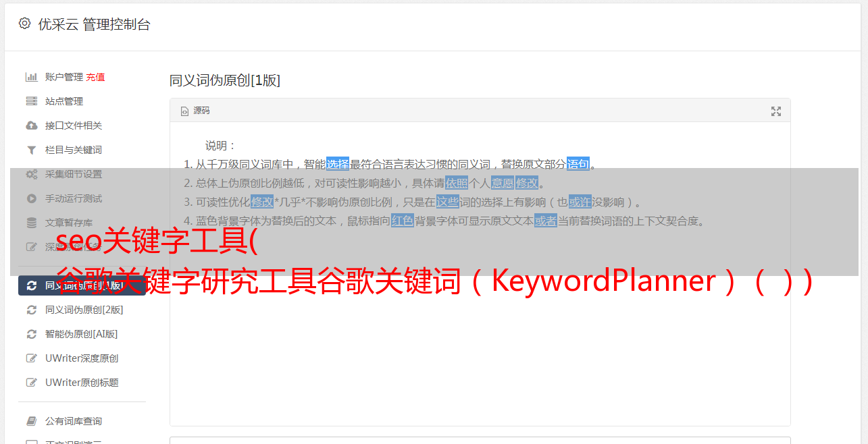The image size is (868, 444).
Task: Open the UWriter深度原创 menu item
Action: click(82, 358)
